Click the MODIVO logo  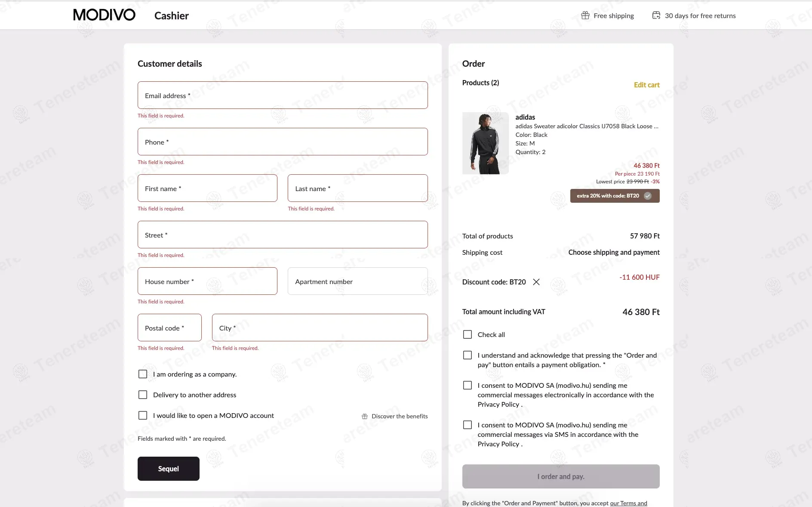click(x=104, y=15)
